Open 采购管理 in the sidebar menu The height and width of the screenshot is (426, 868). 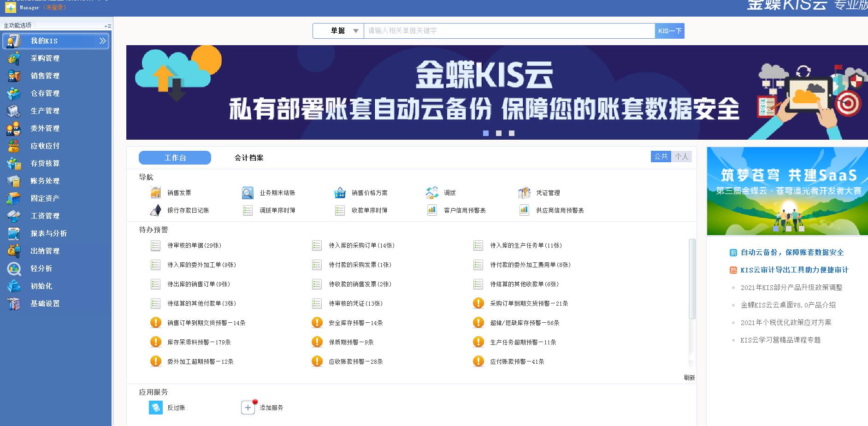click(x=45, y=59)
